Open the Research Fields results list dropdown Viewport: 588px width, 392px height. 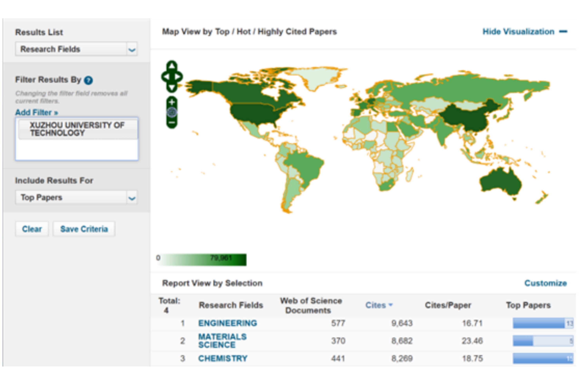click(132, 49)
